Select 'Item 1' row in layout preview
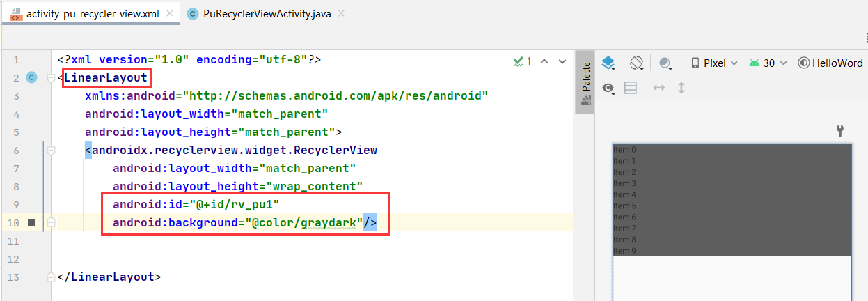This screenshot has height=301, width=868. tap(732, 161)
